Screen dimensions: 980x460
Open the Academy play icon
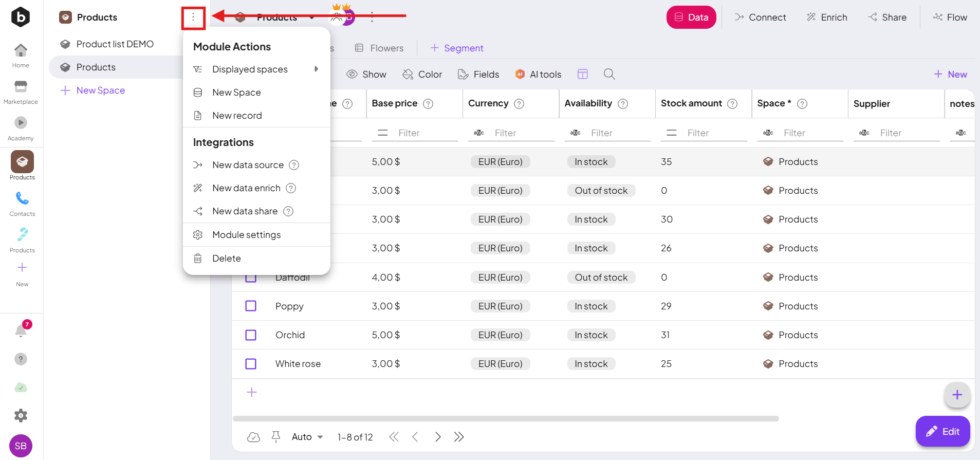[x=21, y=123]
